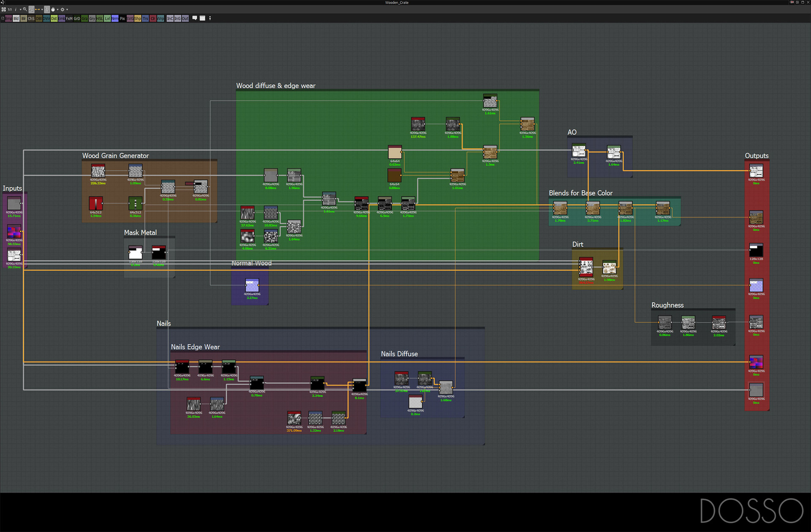Open the link display mode dropdown arrow
811x532 pixels.
pos(42,9)
